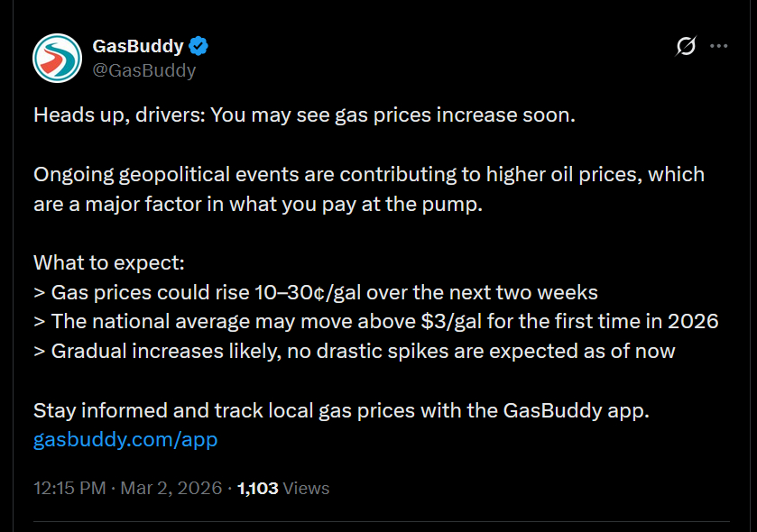The height and width of the screenshot is (532, 757).
Task: Click the Views label
Action: point(307,489)
